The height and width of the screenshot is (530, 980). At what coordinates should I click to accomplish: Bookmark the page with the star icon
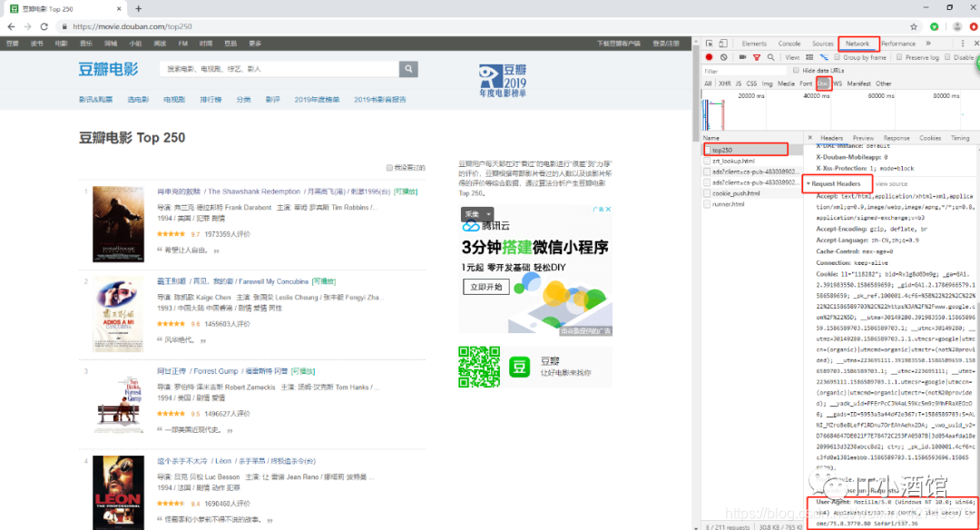(914, 26)
